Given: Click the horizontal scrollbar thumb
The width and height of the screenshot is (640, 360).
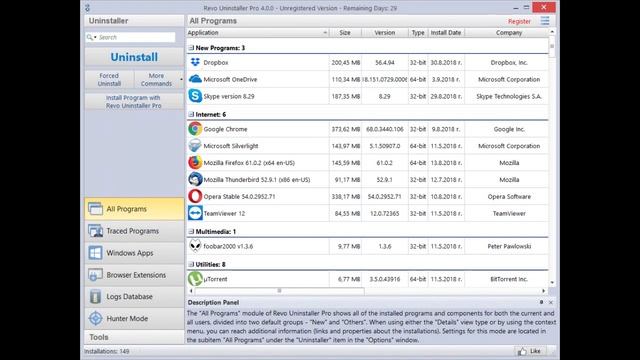Looking at the screenshot, I should (x=279, y=291).
